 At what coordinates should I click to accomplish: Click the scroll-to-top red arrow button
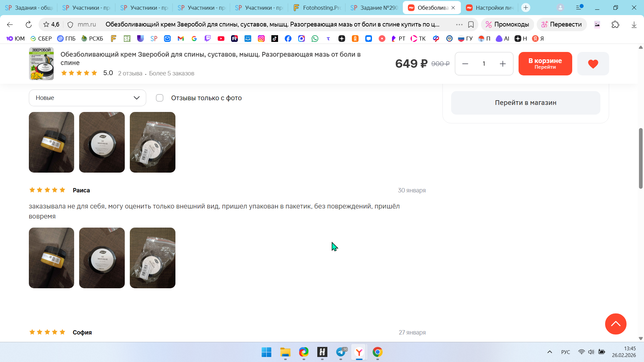(x=615, y=324)
